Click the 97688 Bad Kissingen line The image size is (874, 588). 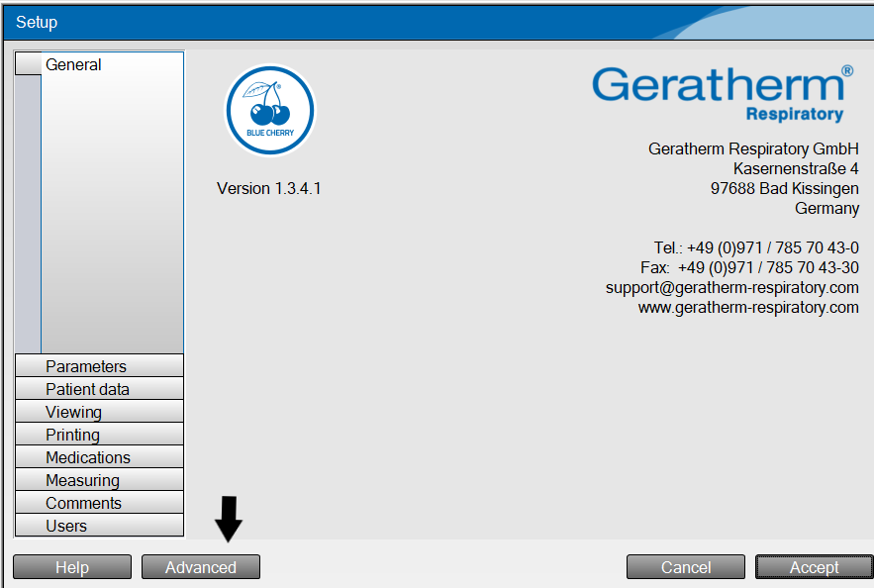(785, 188)
